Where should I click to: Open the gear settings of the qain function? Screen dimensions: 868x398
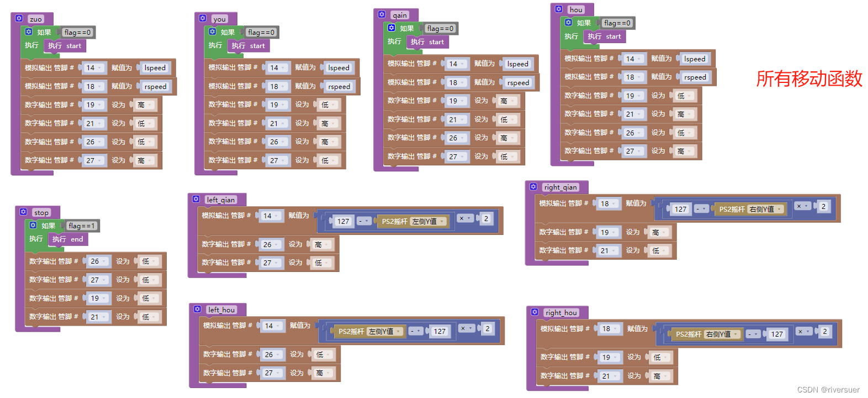(x=382, y=14)
